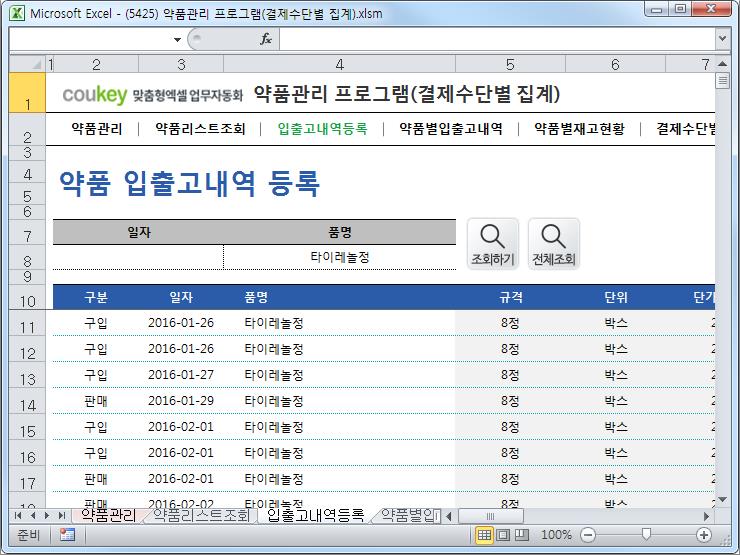Click the formula bar input area

click(x=497, y=39)
